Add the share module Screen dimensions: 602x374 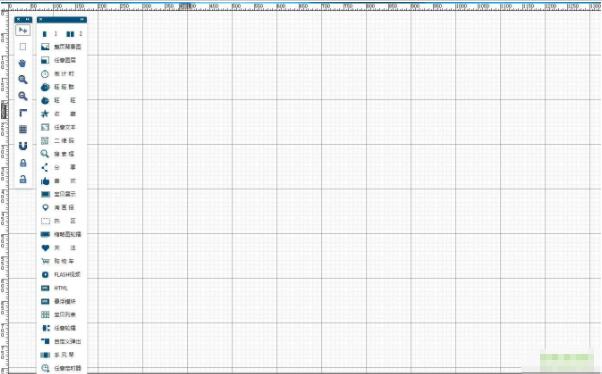(59, 167)
